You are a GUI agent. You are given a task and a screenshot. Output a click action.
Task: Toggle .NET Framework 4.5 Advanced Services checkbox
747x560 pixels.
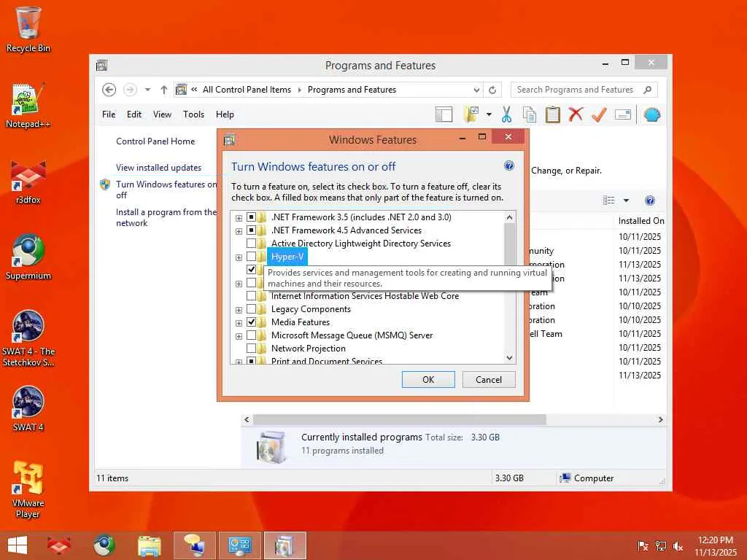click(251, 230)
